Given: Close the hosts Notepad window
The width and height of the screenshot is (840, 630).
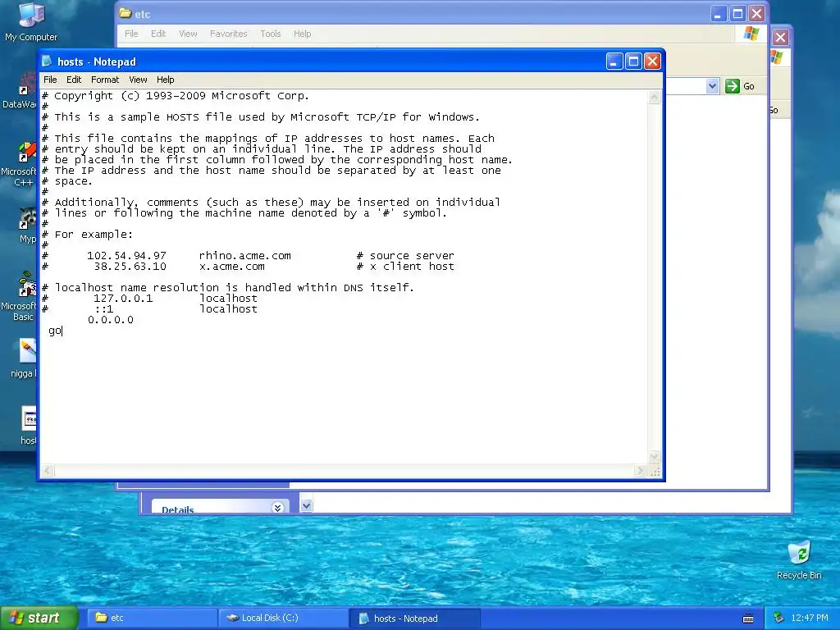Looking at the screenshot, I should point(652,62).
